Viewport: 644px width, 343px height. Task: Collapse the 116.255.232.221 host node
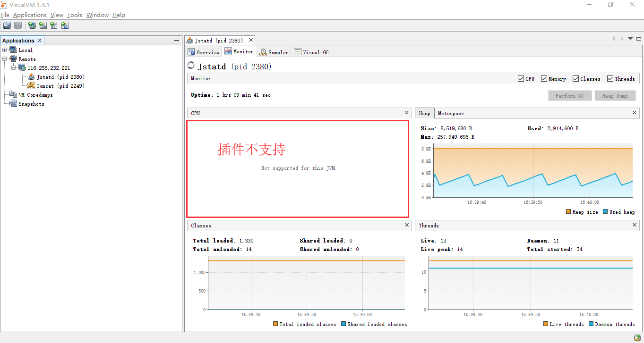[x=14, y=68]
